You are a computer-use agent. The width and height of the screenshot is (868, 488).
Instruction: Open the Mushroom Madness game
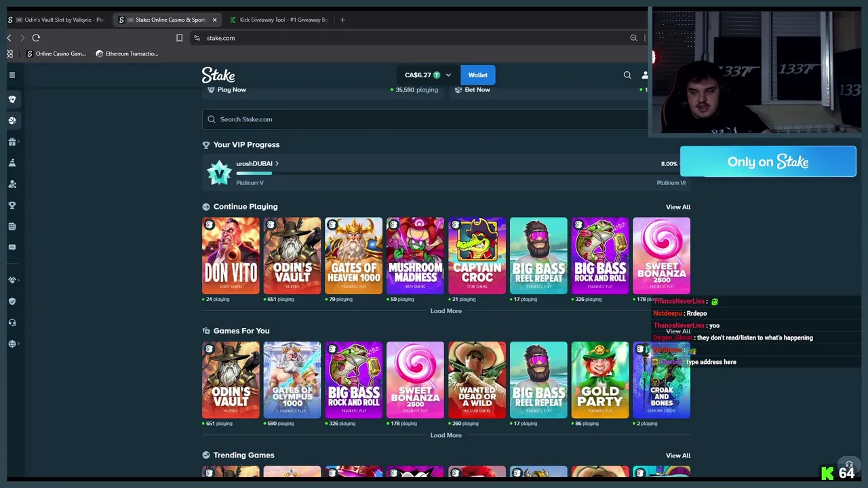coord(415,256)
